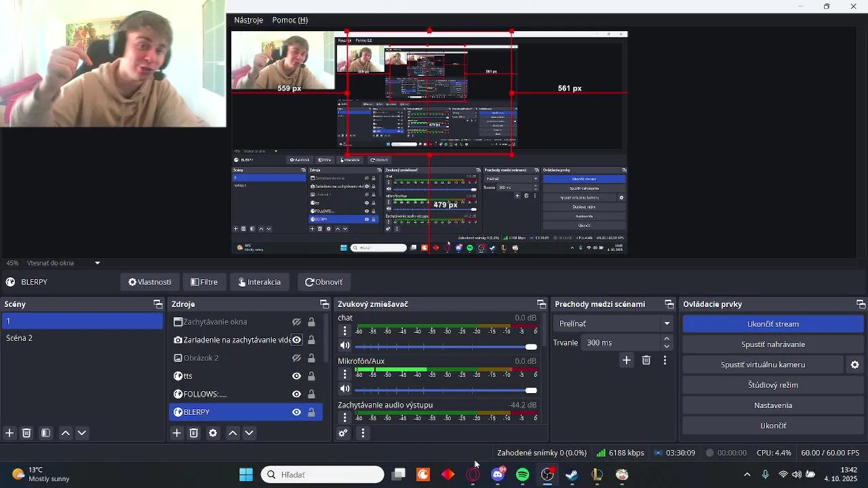Screen dimensions: 868x488
Task: Click the Obnoviť refresh button
Action: coord(323,282)
